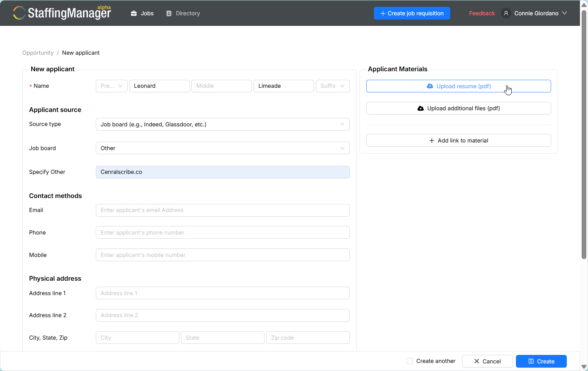The image size is (588, 371).
Task: Click the First name field containing Leonard
Action: pos(159,86)
